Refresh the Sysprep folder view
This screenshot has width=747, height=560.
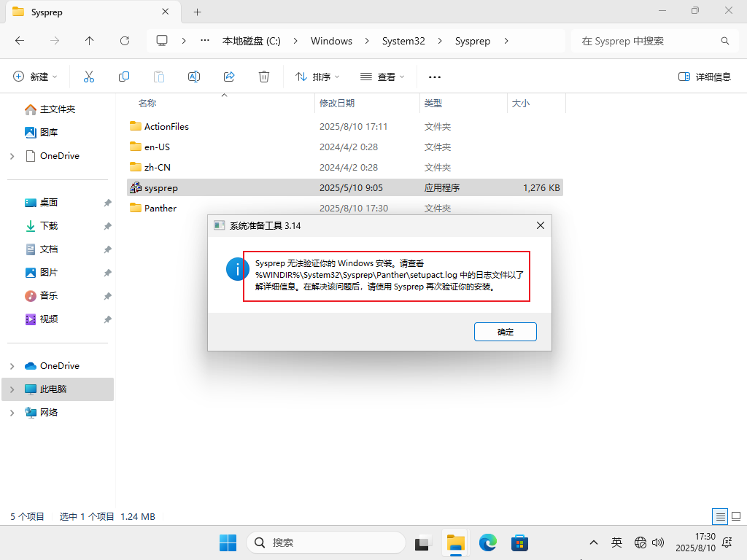pos(125,41)
